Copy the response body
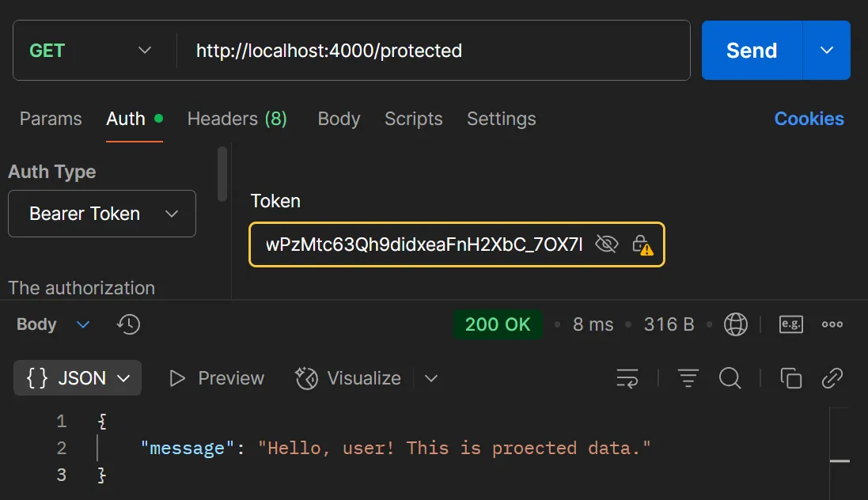The image size is (868, 500). [791, 378]
